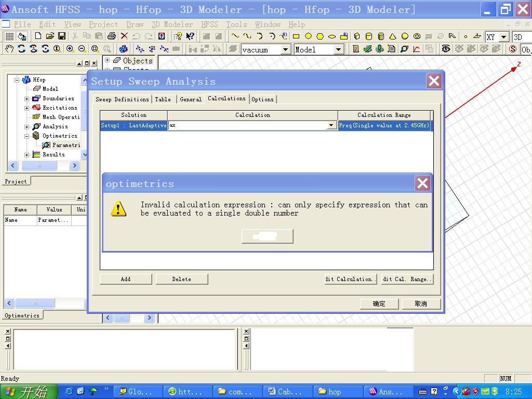
Task: Open the Calculation expression dropdown arrow
Action: [331, 126]
